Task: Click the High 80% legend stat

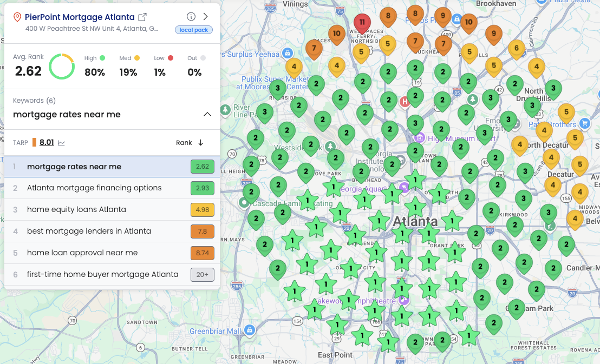Action: click(95, 66)
